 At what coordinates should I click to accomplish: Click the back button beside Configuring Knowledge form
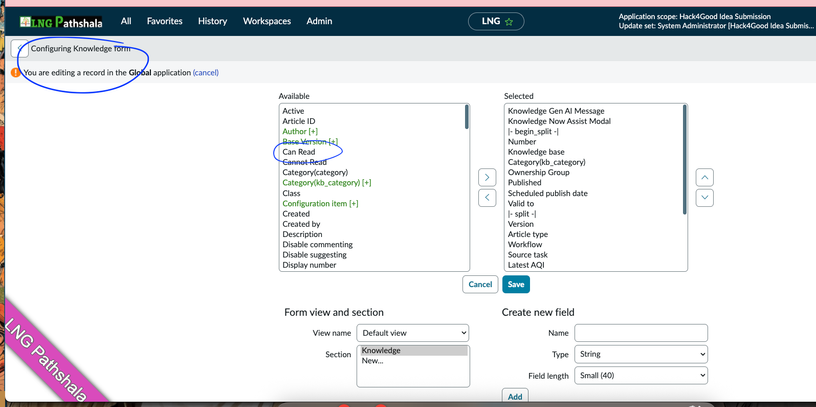pyautogui.click(x=19, y=49)
